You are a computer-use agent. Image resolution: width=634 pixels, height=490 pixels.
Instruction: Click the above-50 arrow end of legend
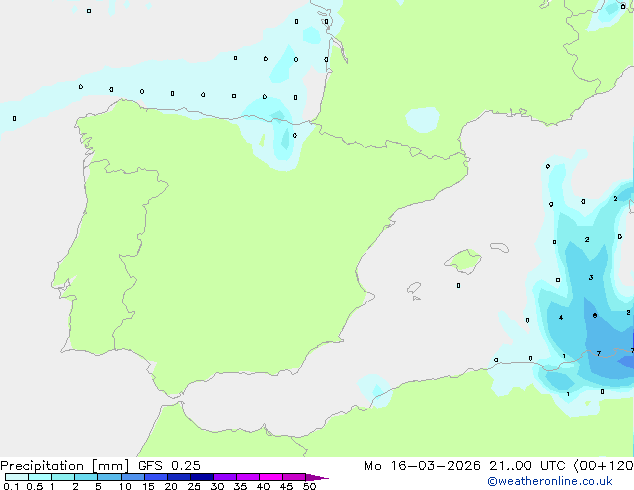click(x=317, y=477)
